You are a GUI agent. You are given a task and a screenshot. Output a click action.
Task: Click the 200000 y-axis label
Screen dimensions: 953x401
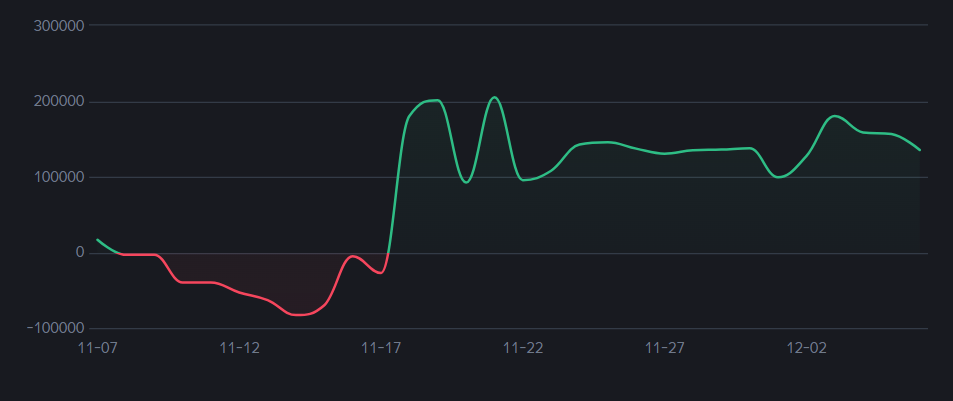(58, 102)
